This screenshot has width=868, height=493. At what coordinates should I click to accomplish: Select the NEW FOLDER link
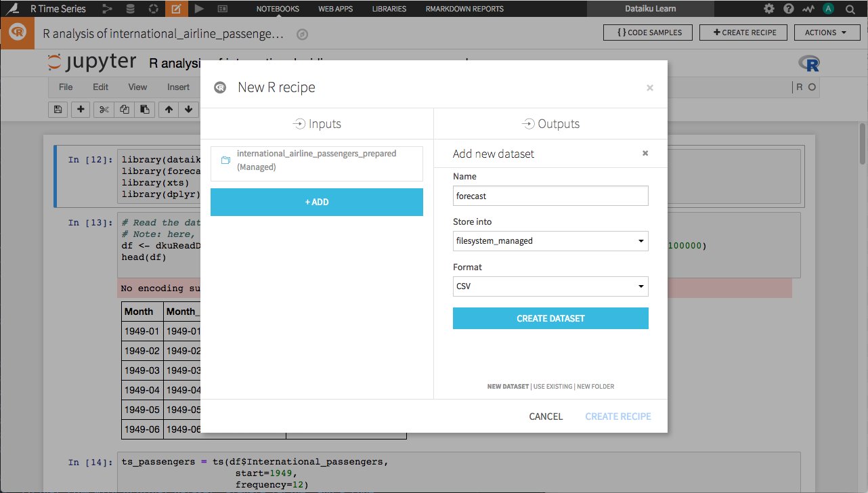point(596,387)
